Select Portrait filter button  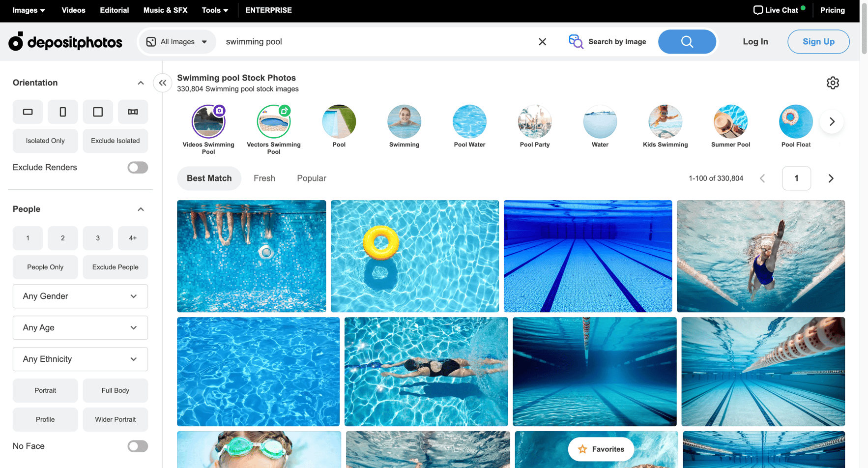[45, 390]
